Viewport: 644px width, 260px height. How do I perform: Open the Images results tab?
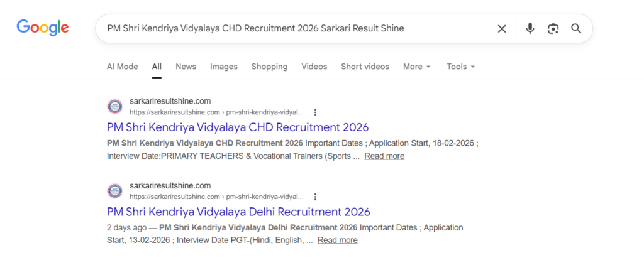click(x=224, y=67)
